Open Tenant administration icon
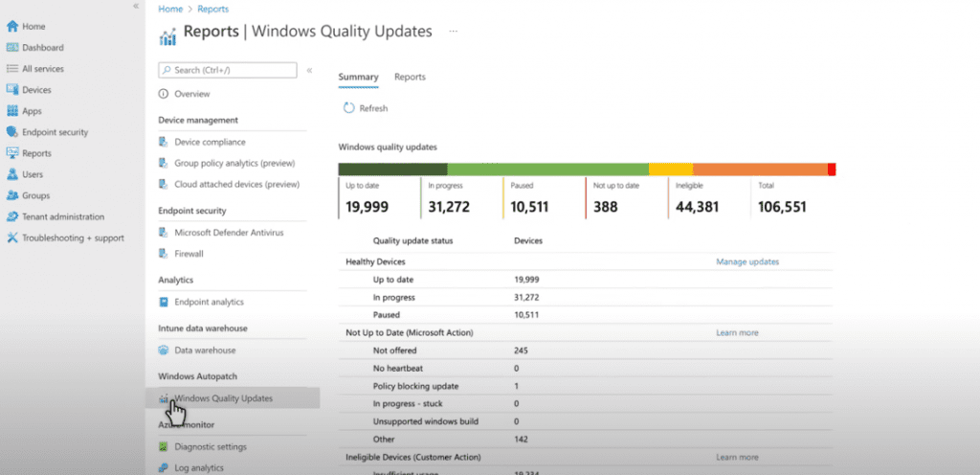 tap(11, 216)
